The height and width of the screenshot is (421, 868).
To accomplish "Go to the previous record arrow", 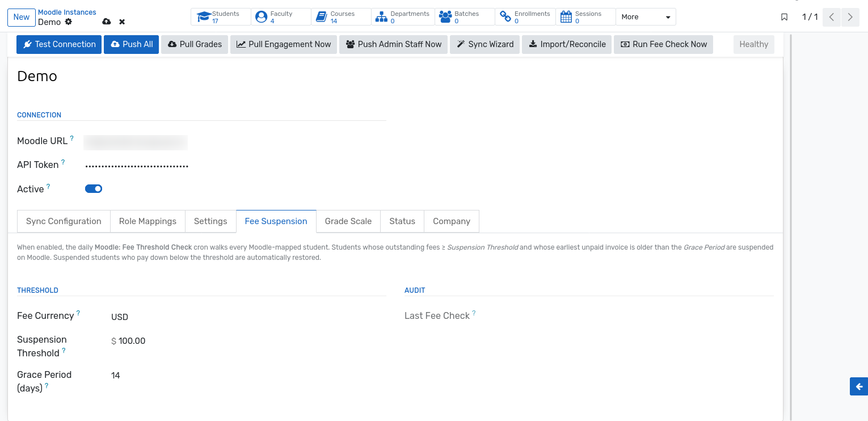I will click(x=831, y=17).
